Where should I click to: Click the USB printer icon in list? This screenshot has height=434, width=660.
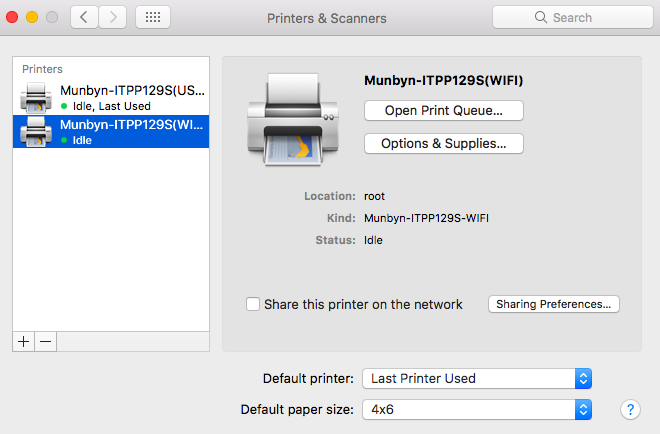pos(36,98)
